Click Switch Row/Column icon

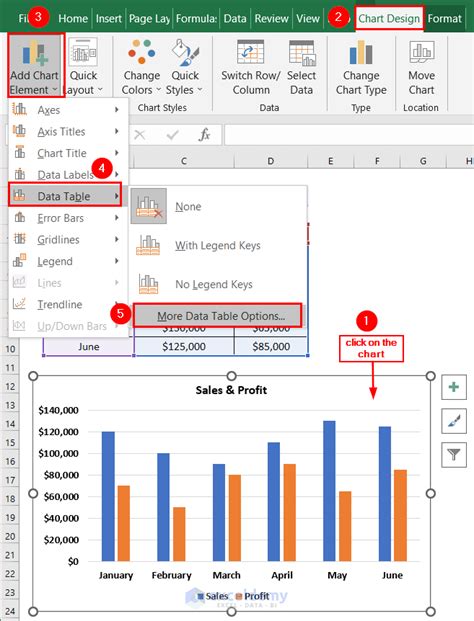pyautogui.click(x=250, y=52)
